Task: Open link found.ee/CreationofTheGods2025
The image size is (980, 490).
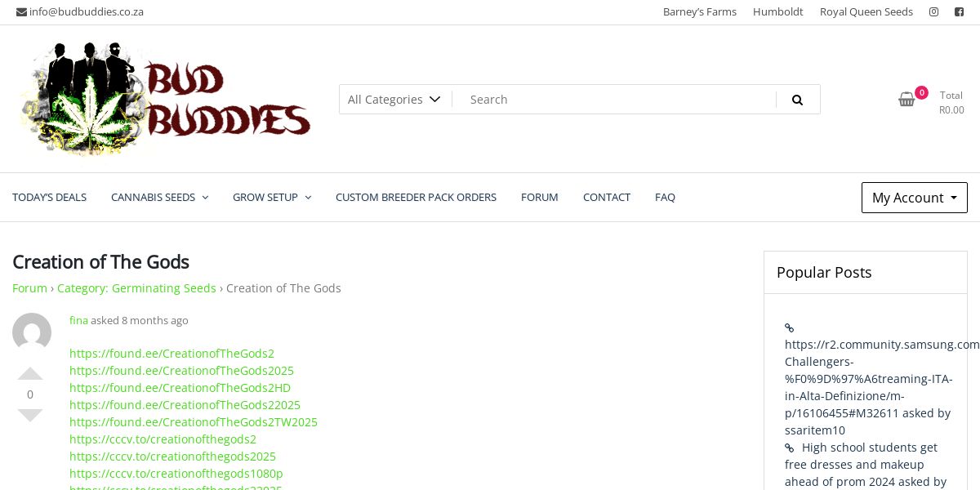Action: point(181,371)
